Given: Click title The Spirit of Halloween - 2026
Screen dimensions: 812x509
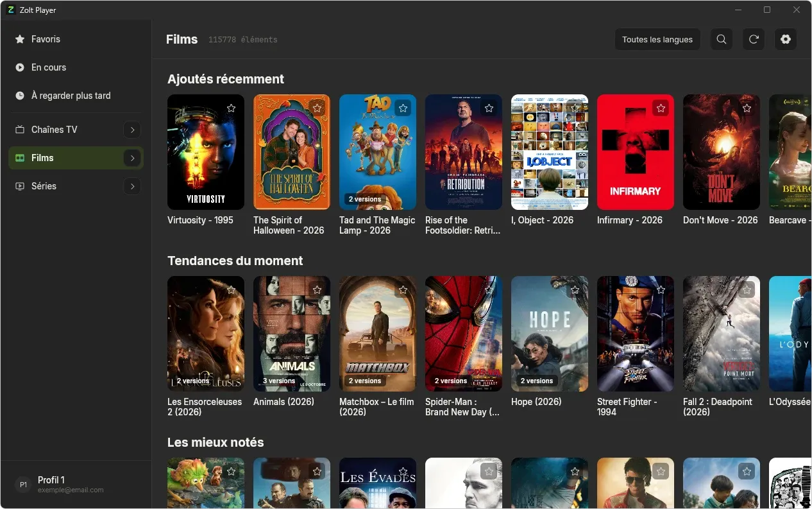Looking at the screenshot, I should [x=289, y=225].
